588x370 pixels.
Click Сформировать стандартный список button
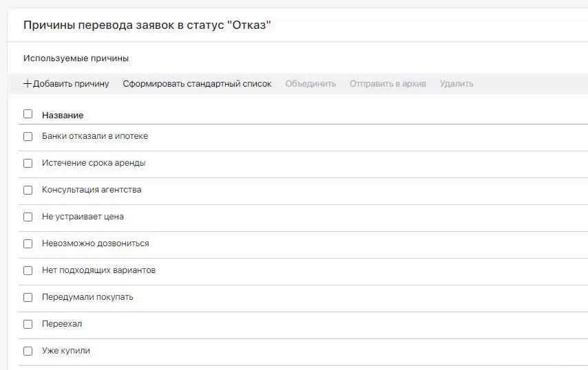[x=197, y=84]
